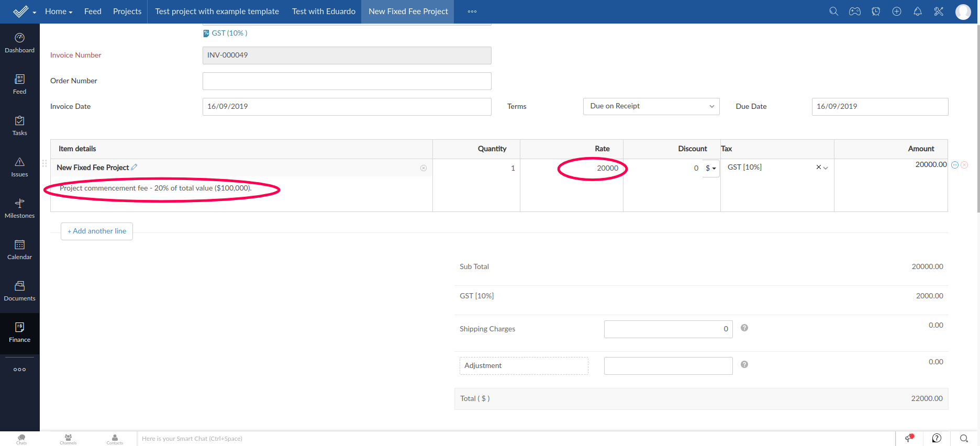Edit item name with pencil icon

[x=134, y=167]
